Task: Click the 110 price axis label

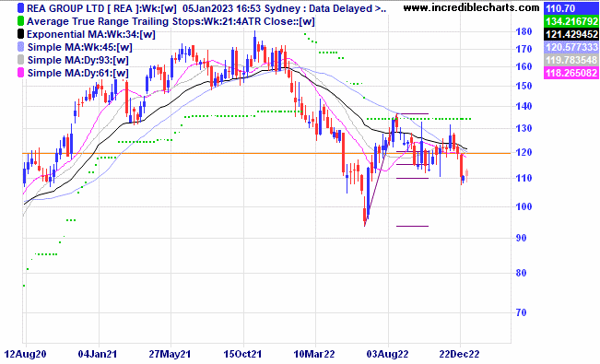Action: [x=524, y=178]
